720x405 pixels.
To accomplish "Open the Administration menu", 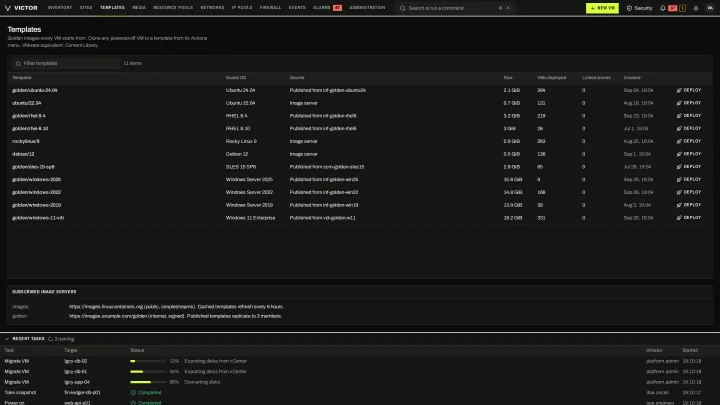I will tap(367, 8).
